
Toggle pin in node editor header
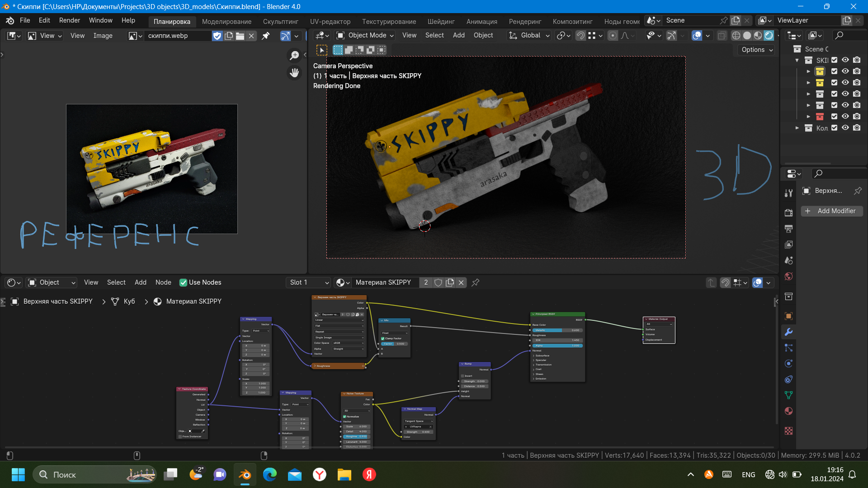pos(476,282)
